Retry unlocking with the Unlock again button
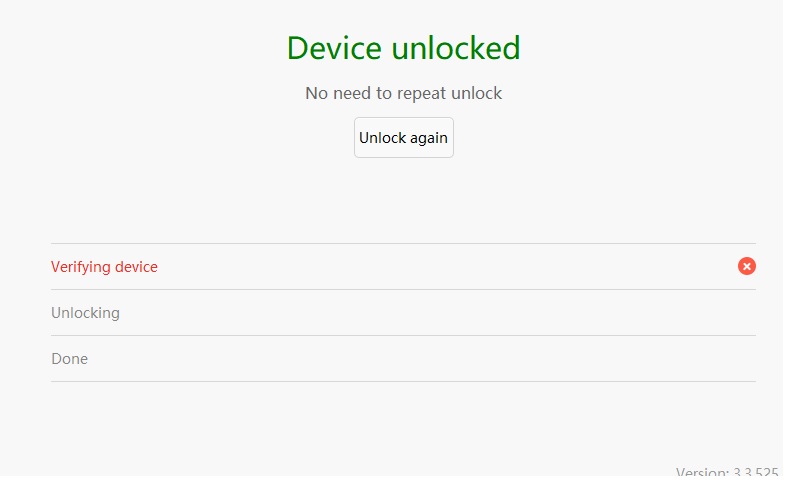 pos(403,138)
